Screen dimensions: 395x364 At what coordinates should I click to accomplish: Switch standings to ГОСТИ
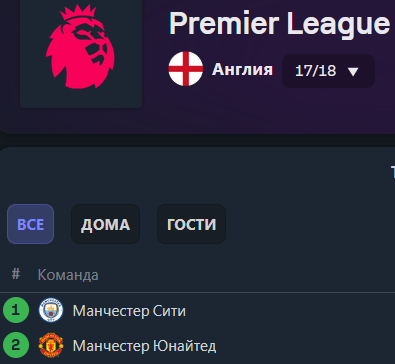(x=191, y=224)
